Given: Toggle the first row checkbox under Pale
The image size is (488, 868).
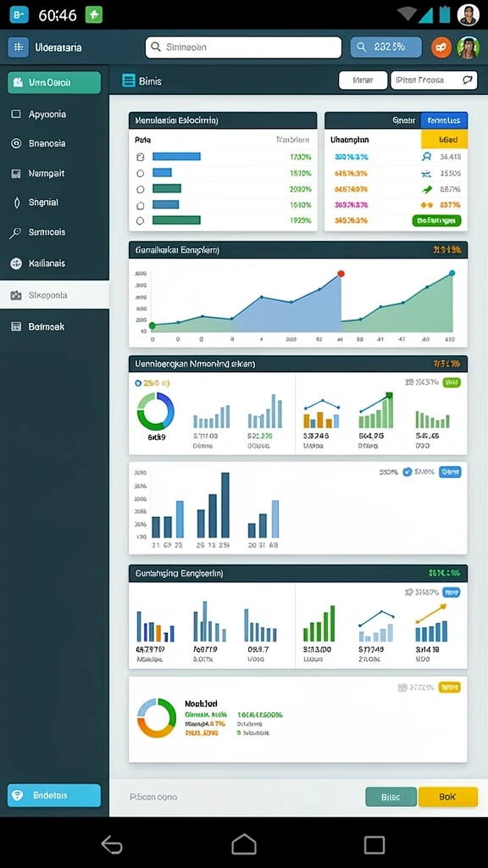Looking at the screenshot, I should (x=141, y=157).
